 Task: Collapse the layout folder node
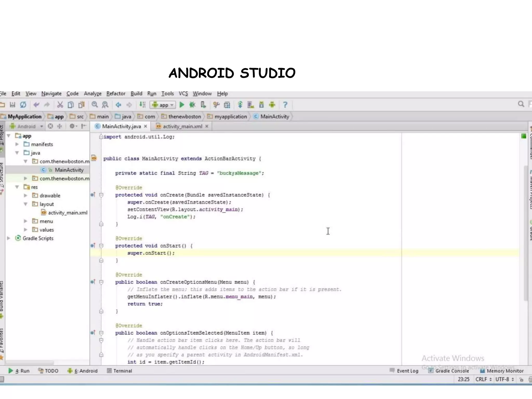tap(25, 204)
